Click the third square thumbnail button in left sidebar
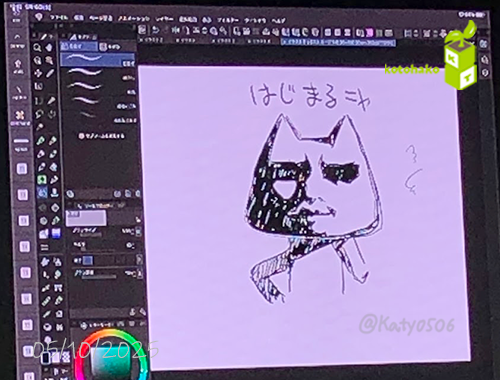The height and width of the screenshot is (380, 500). pyautogui.click(x=24, y=221)
